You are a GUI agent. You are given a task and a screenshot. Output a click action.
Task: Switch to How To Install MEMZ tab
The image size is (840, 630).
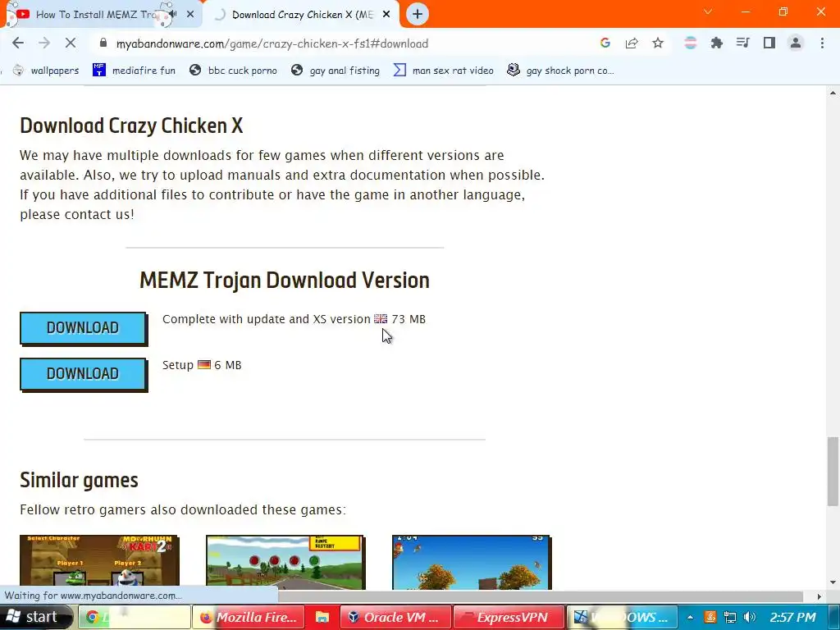[97, 15]
